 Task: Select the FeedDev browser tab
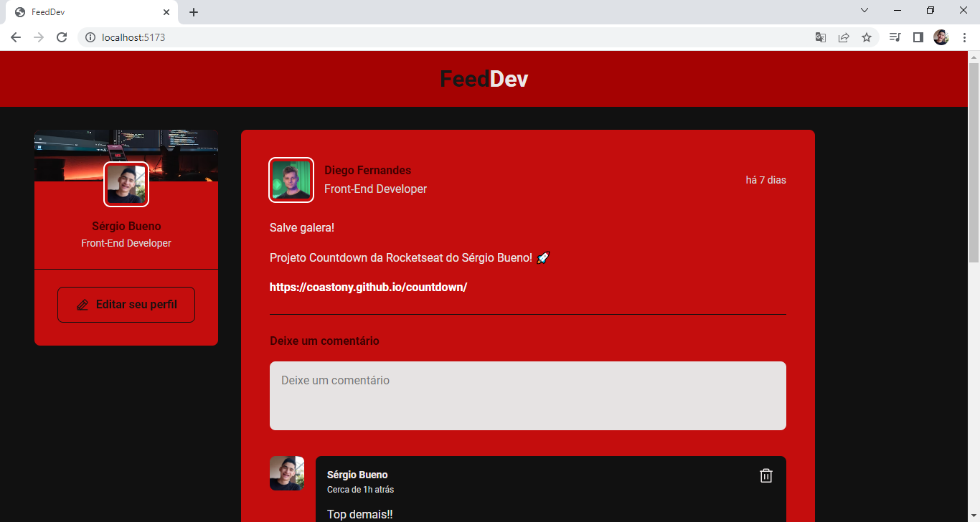pos(92,12)
